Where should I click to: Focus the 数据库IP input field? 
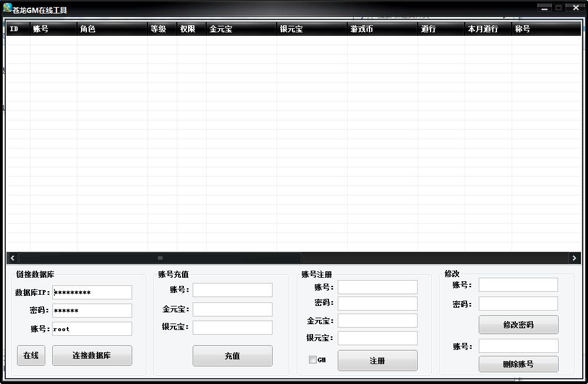point(92,292)
